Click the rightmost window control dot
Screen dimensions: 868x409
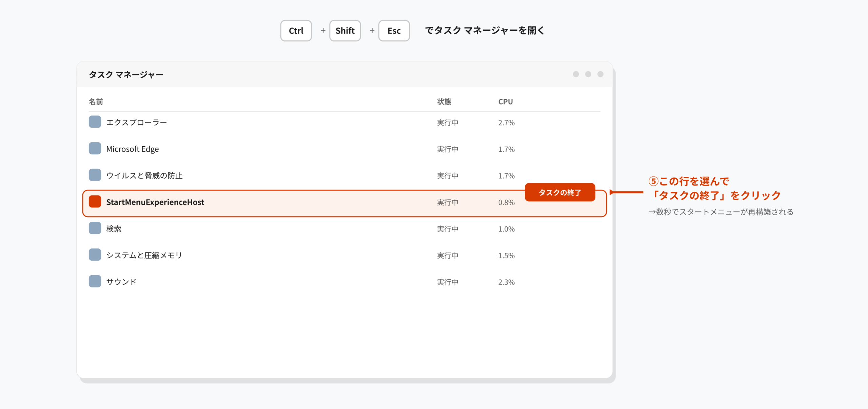tap(600, 74)
